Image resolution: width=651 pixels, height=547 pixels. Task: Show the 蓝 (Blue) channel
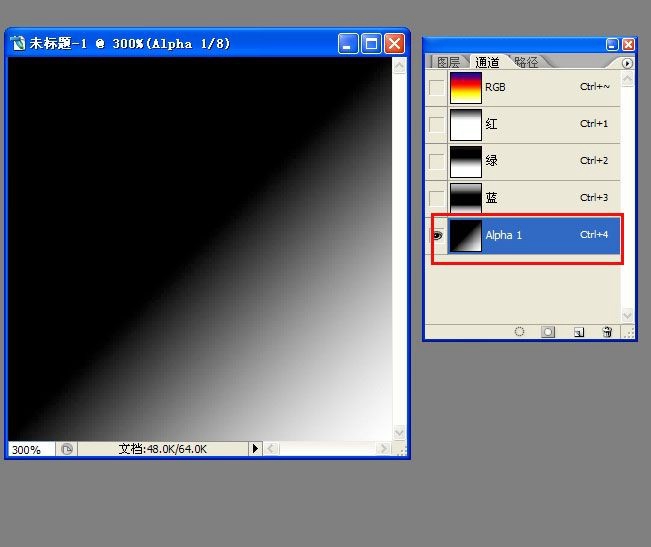click(x=436, y=198)
